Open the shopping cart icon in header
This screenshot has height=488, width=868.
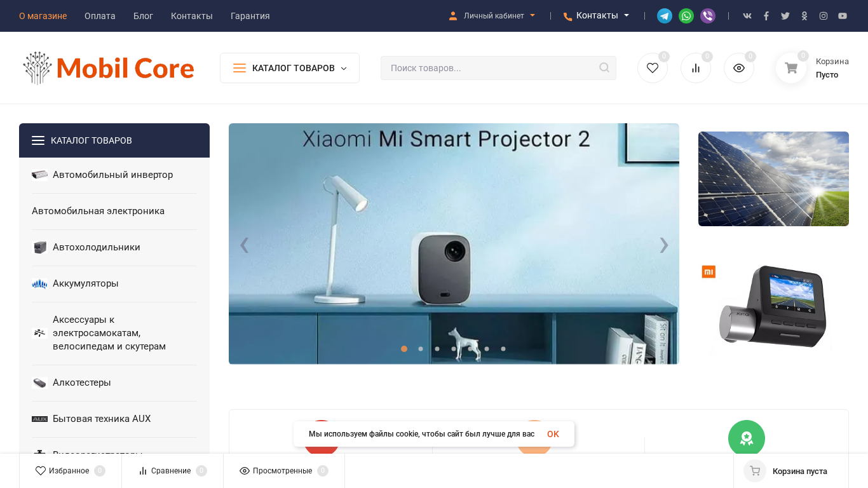coord(791,68)
